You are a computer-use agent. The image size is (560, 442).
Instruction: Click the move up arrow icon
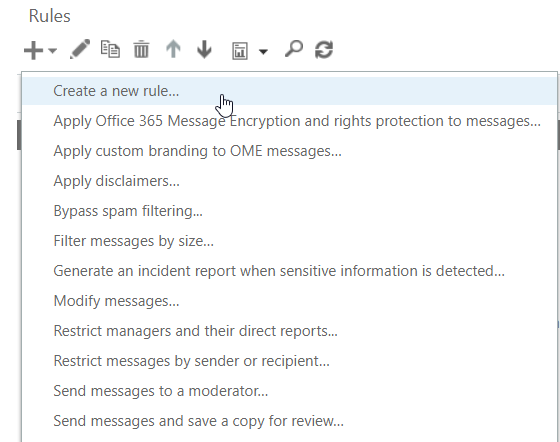[173, 49]
